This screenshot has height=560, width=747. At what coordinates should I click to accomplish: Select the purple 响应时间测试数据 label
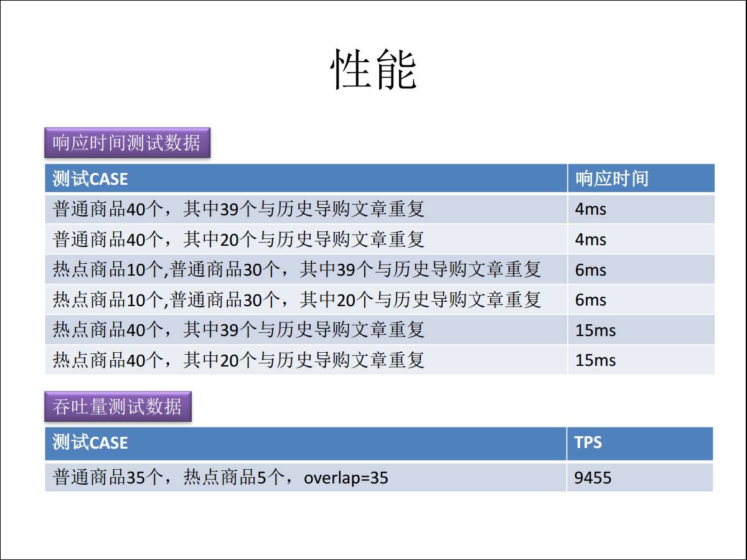(127, 143)
